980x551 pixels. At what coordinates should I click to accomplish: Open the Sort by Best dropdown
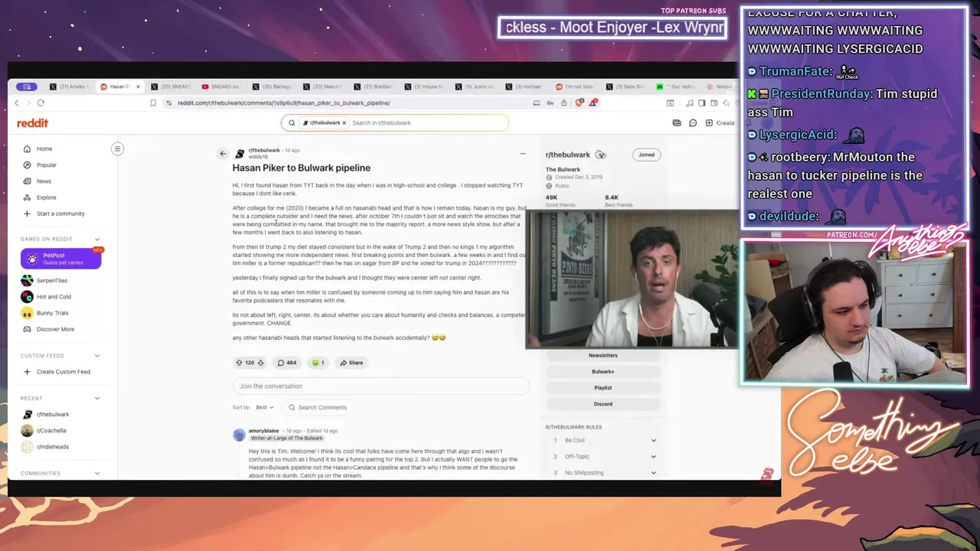265,407
